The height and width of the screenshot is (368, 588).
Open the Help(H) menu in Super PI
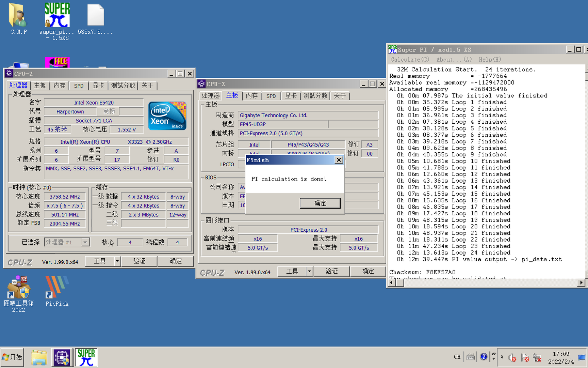coord(490,60)
